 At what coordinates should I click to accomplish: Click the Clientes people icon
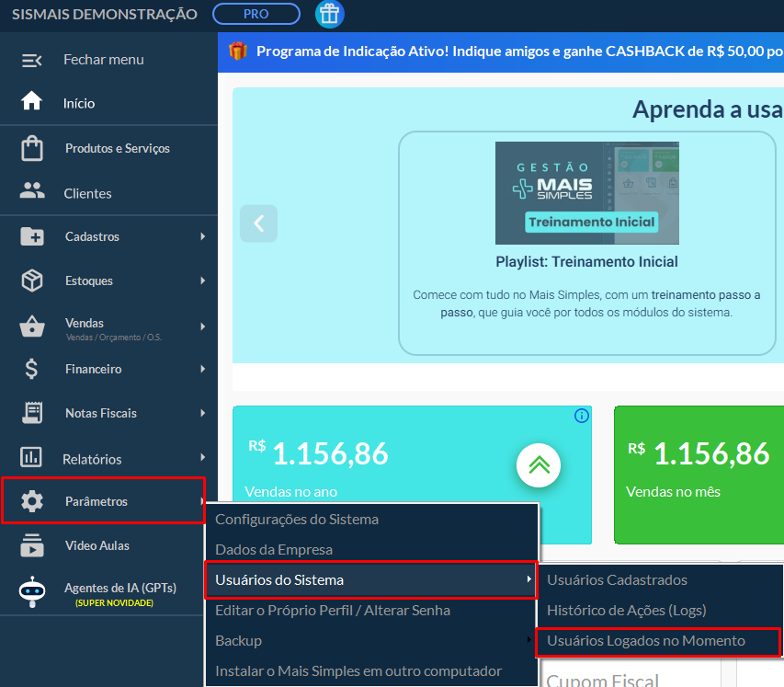(x=32, y=192)
